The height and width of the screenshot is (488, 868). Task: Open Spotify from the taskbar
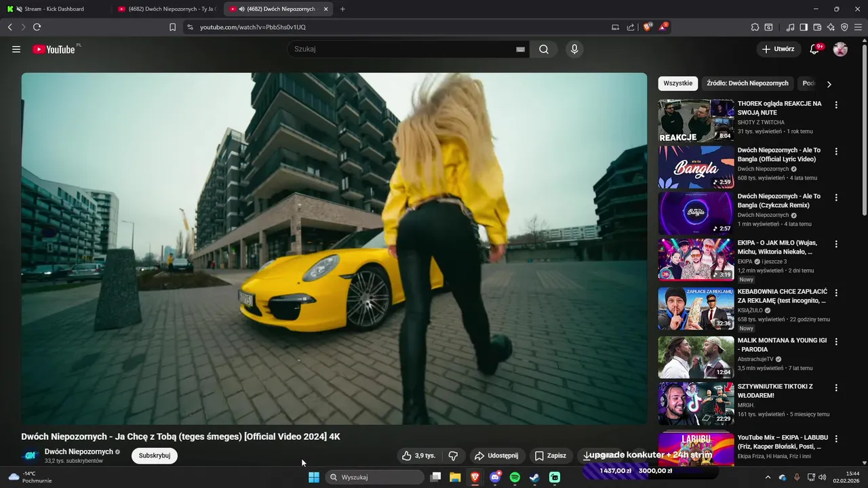[515, 477]
